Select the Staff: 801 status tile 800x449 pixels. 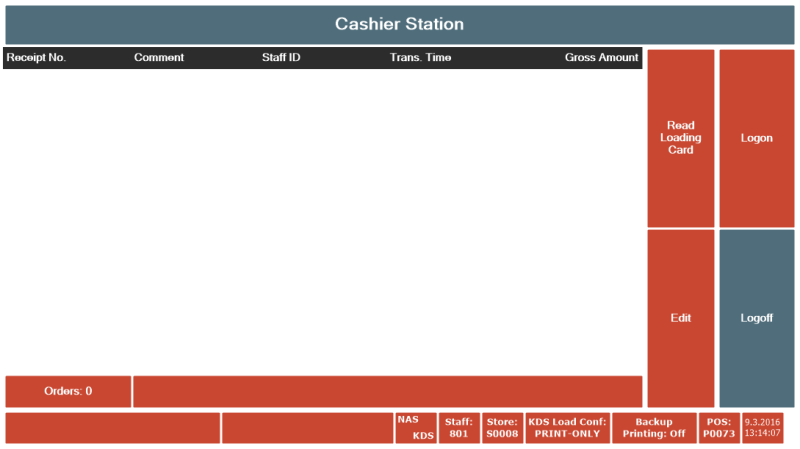459,428
